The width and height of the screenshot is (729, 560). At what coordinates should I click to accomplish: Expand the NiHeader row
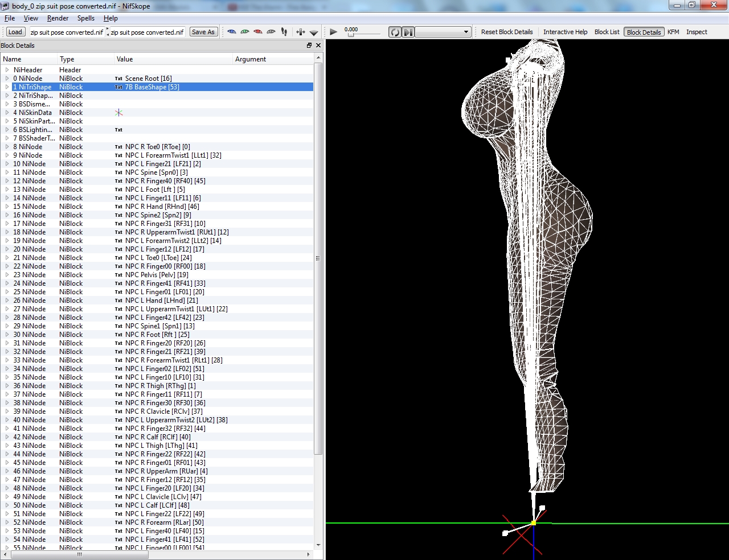click(x=7, y=70)
